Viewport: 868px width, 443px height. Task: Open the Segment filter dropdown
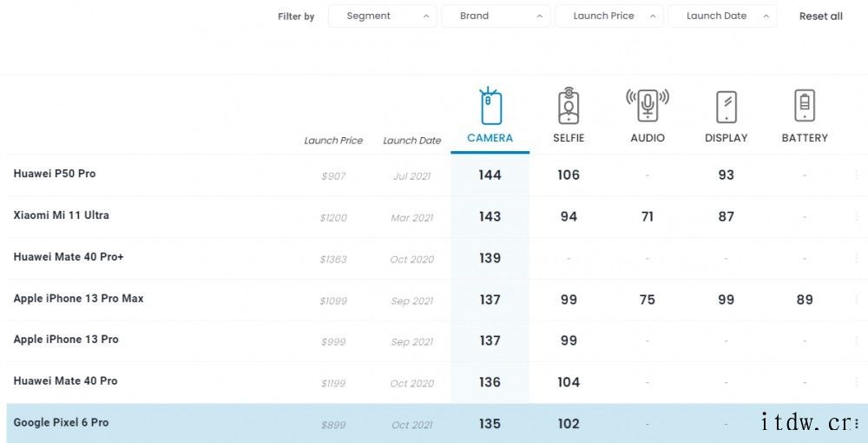pos(383,16)
